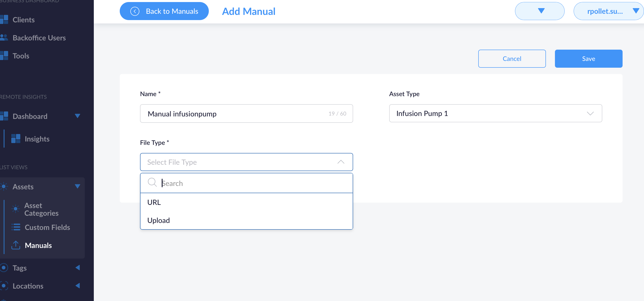Click Back to Manuals button
644x301 pixels.
pyautogui.click(x=164, y=11)
